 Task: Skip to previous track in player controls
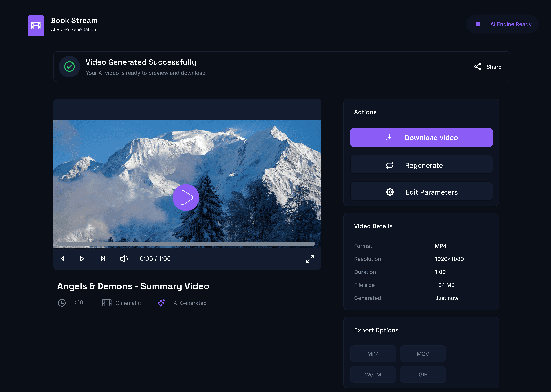62,259
